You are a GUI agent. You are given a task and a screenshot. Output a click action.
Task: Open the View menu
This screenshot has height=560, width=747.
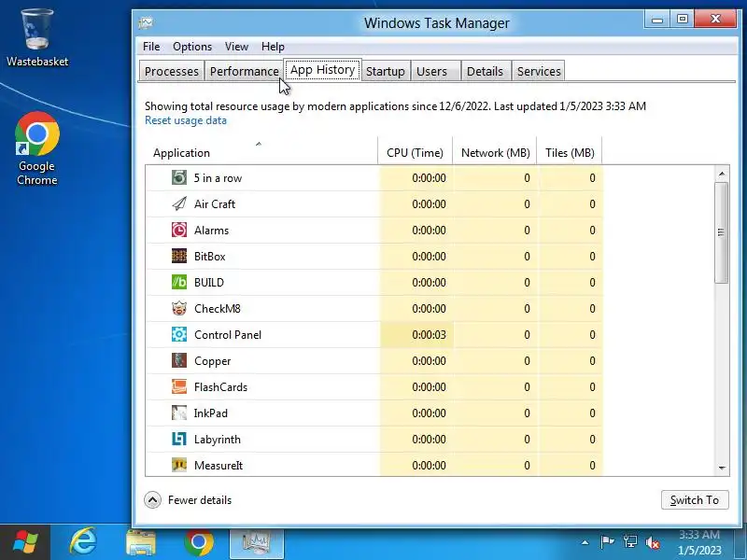pos(236,47)
